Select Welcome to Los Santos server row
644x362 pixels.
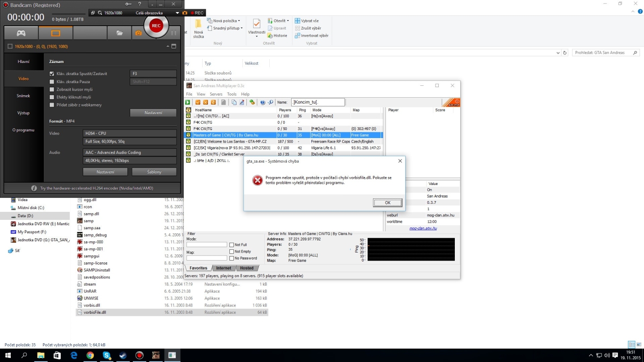[284, 141]
